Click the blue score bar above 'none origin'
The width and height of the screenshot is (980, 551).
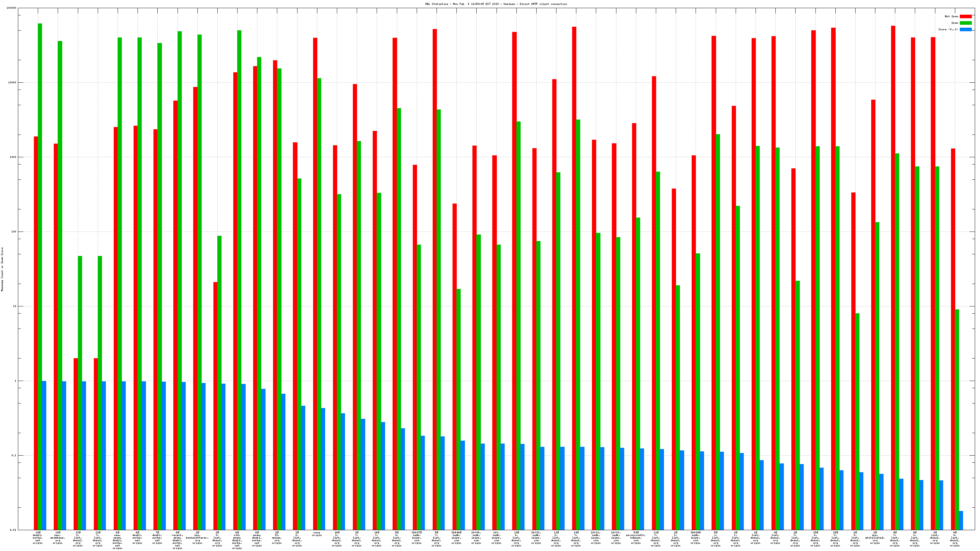point(323,469)
